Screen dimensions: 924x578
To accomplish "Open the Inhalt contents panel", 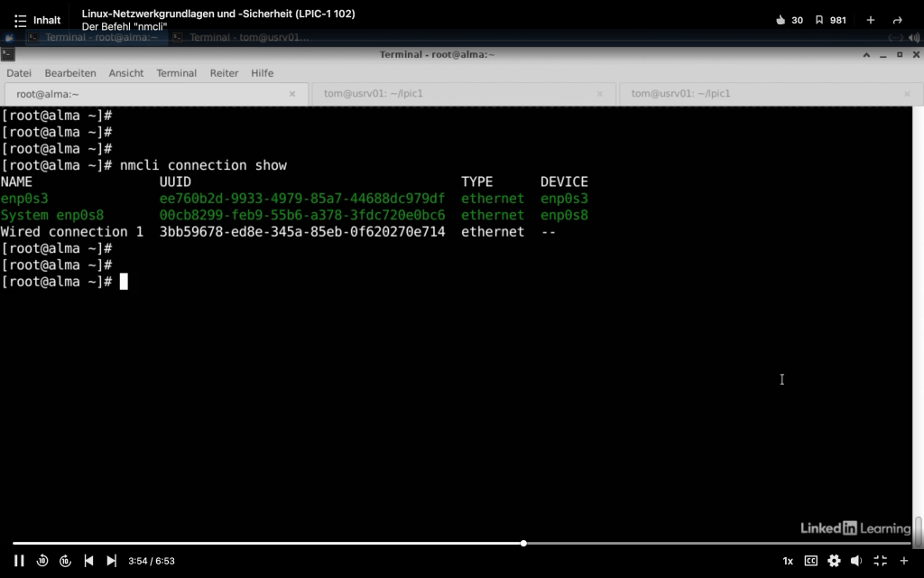I will click(x=37, y=20).
